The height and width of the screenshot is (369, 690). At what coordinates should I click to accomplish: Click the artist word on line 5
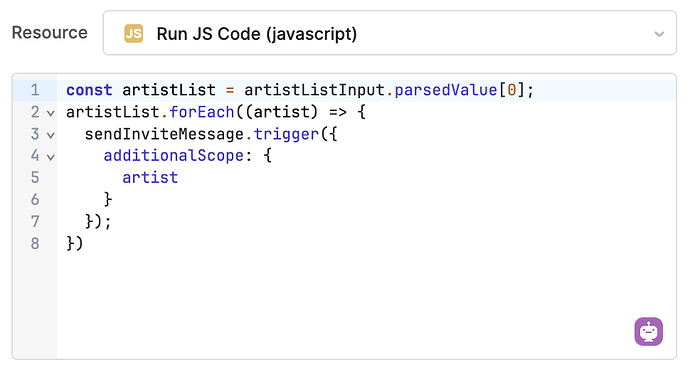point(150,178)
